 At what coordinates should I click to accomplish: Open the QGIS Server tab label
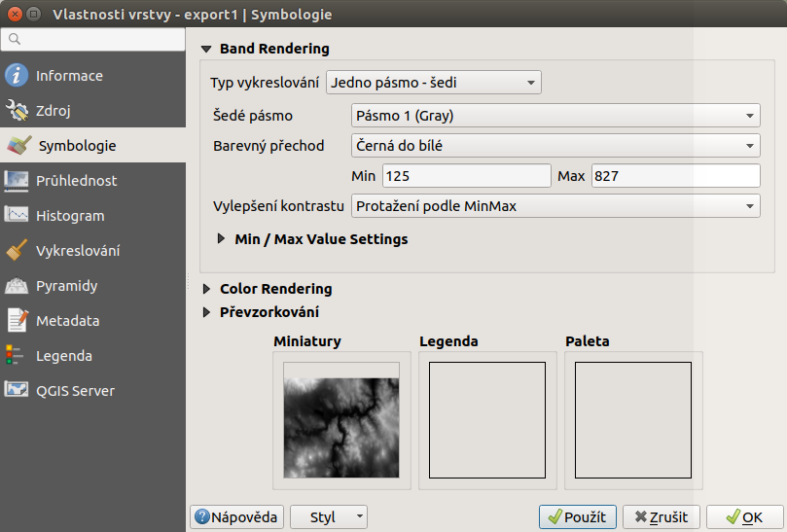point(75,390)
